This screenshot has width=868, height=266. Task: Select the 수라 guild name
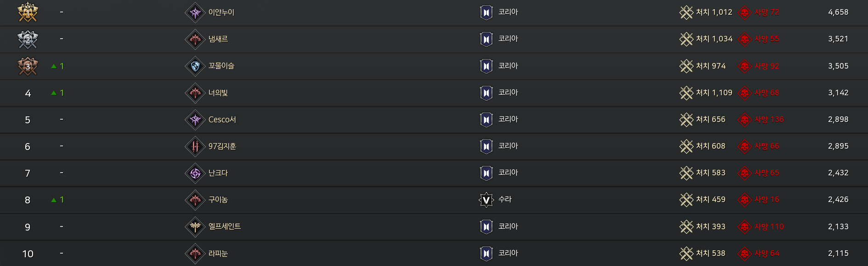505,199
